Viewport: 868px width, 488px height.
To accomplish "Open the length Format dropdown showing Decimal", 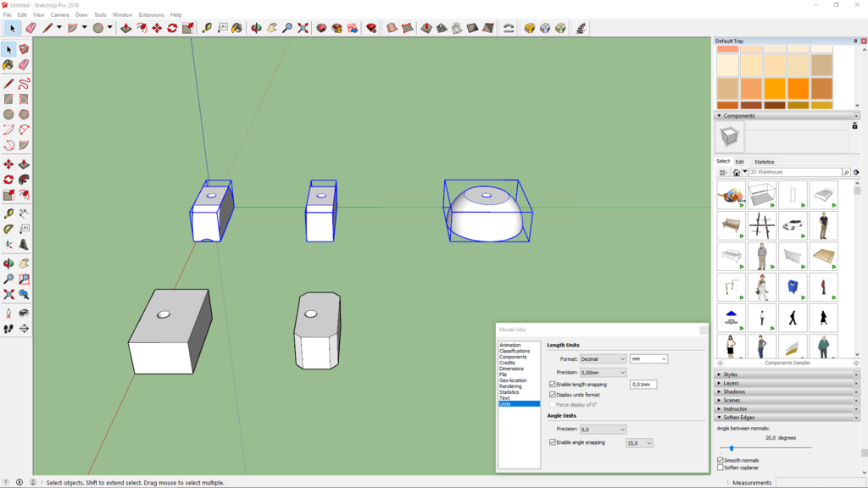I will click(x=603, y=359).
